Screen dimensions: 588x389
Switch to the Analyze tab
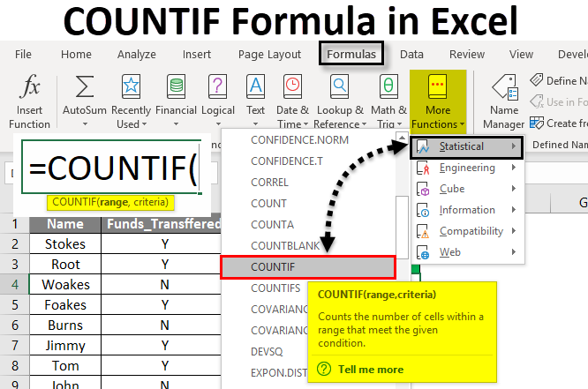(x=137, y=55)
